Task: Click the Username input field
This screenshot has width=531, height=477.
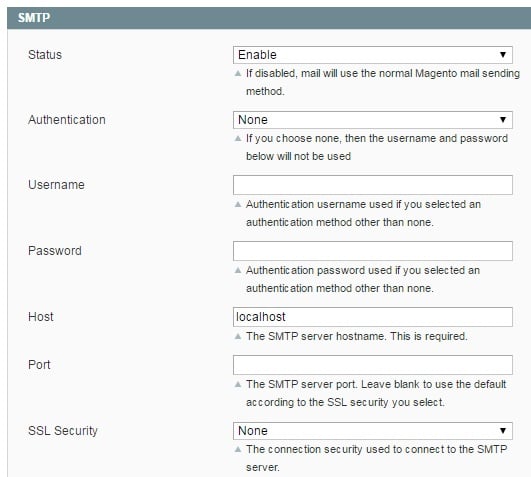Action: [373, 185]
